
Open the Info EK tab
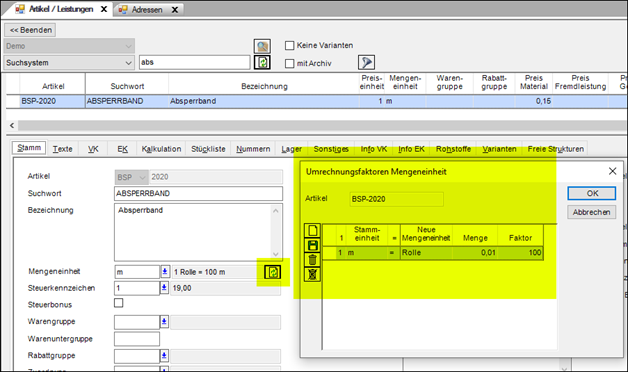[411, 149]
